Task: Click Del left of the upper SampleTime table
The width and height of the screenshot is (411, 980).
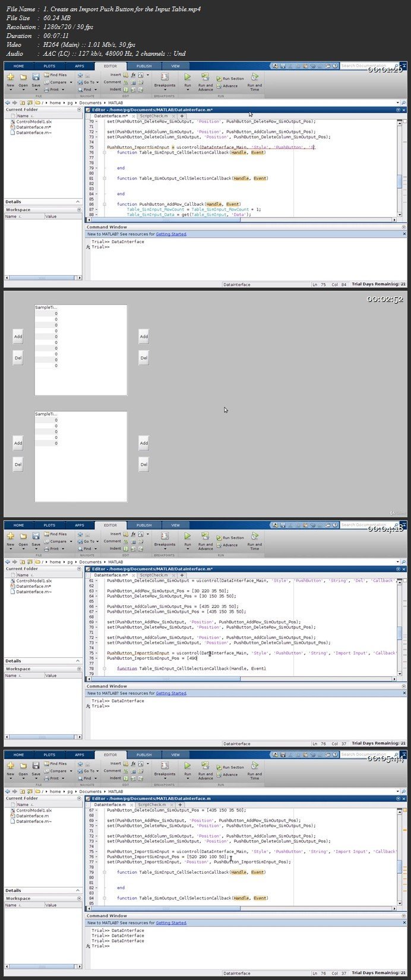Action: 18,358
